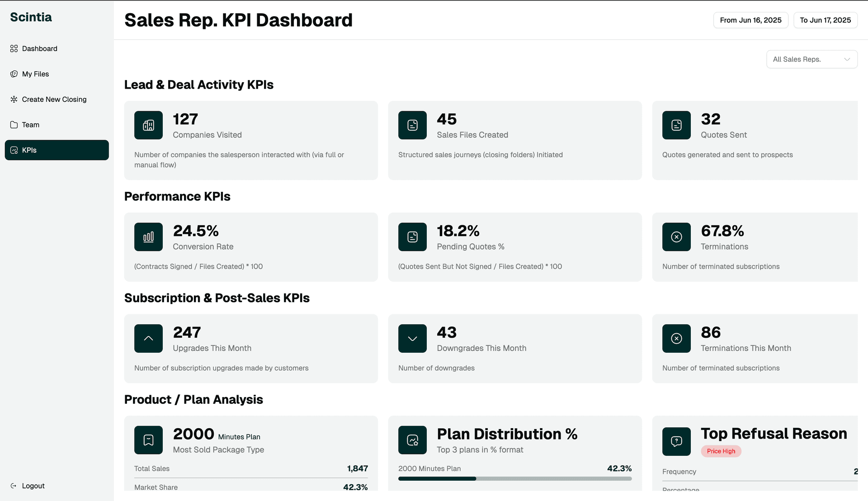This screenshot has height=501, width=868.
Task: Click the Terminations This Month X icon
Action: [676, 339]
